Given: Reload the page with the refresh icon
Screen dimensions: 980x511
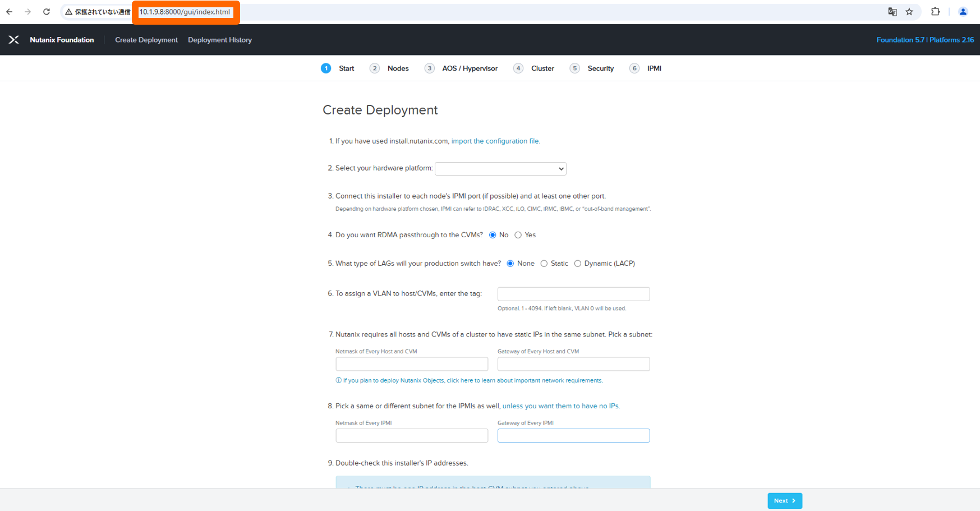Looking at the screenshot, I should (47, 12).
